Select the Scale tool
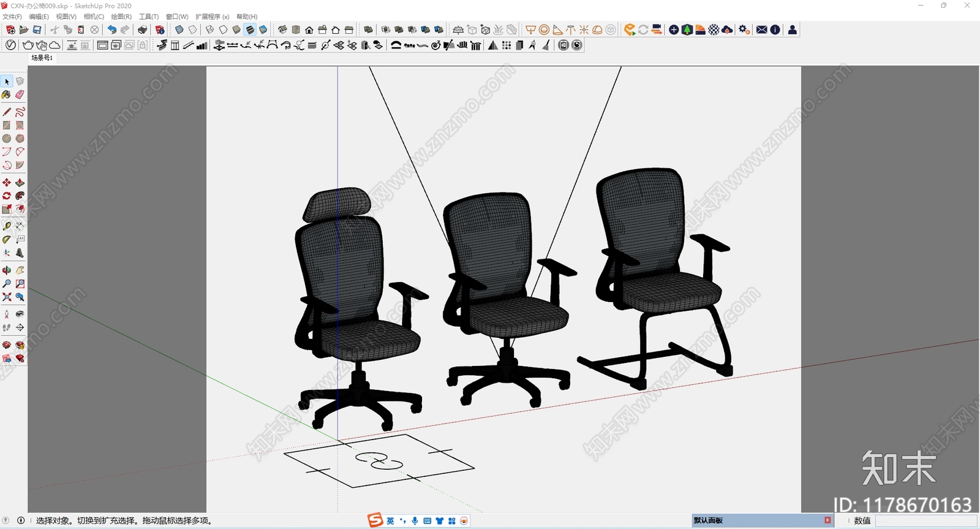The width and height of the screenshot is (980, 529). pyautogui.click(x=7, y=209)
